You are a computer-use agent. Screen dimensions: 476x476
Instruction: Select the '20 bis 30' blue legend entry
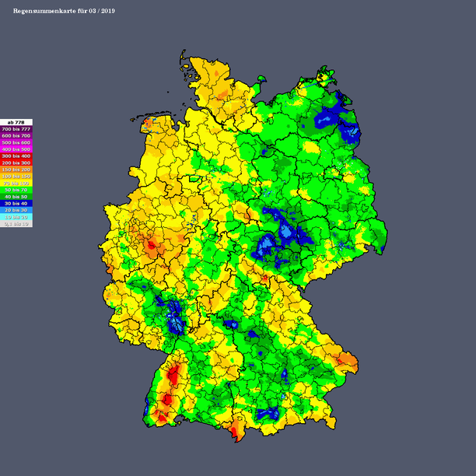coord(16,210)
